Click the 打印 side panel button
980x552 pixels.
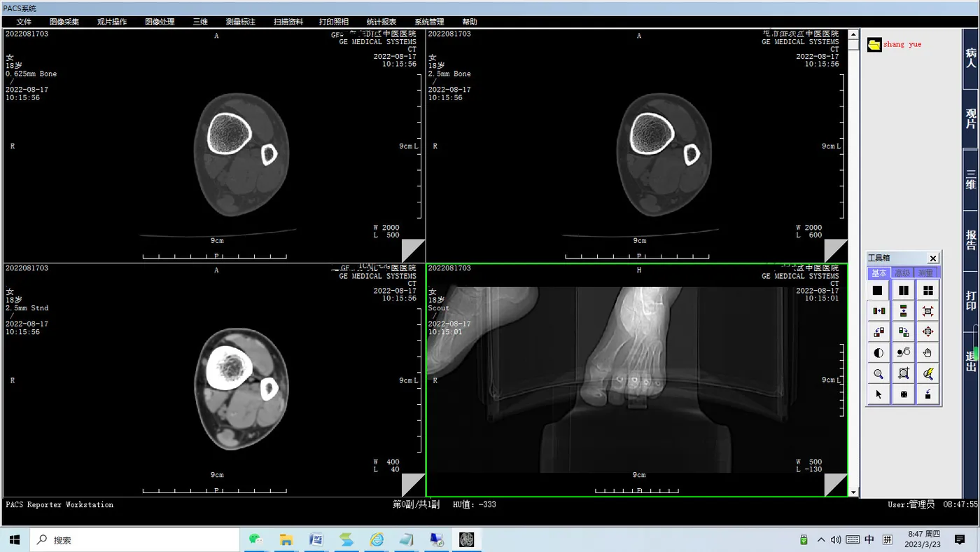tap(971, 301)
